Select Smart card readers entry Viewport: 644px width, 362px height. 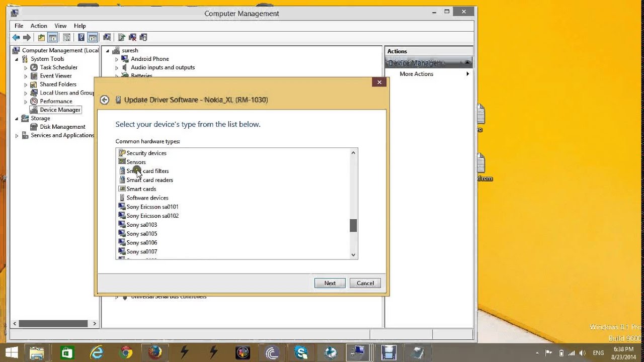coord(149,180)
